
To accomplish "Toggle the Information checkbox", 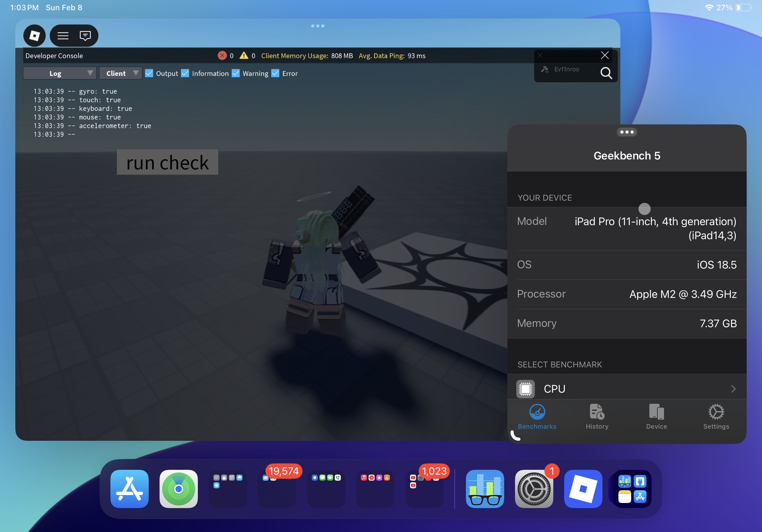I will pyautogui.click(x=185, y=73).
